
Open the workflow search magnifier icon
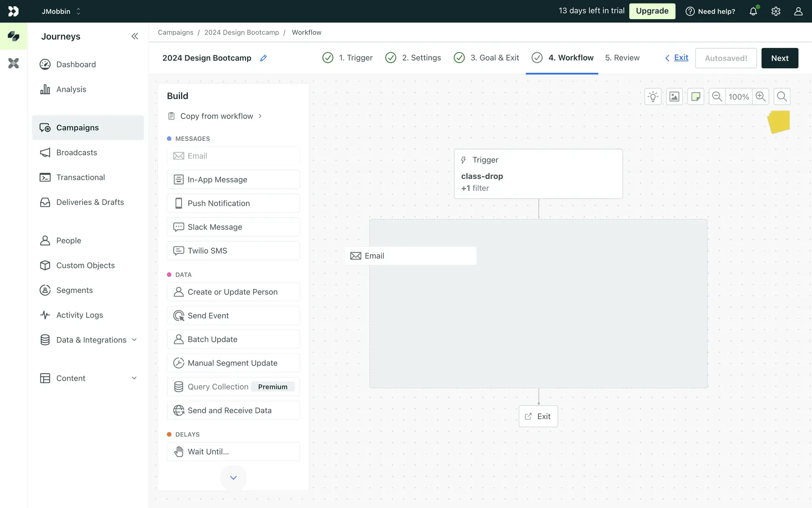coord(782,97)
